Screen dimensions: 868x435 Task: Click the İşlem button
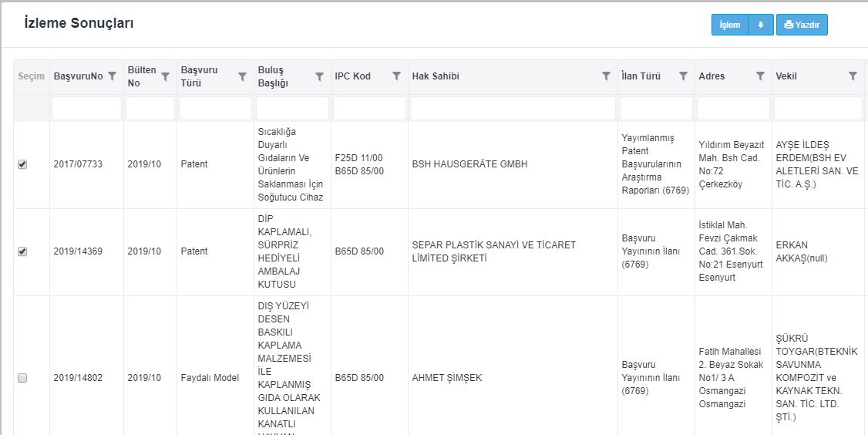tap(729, 25)
